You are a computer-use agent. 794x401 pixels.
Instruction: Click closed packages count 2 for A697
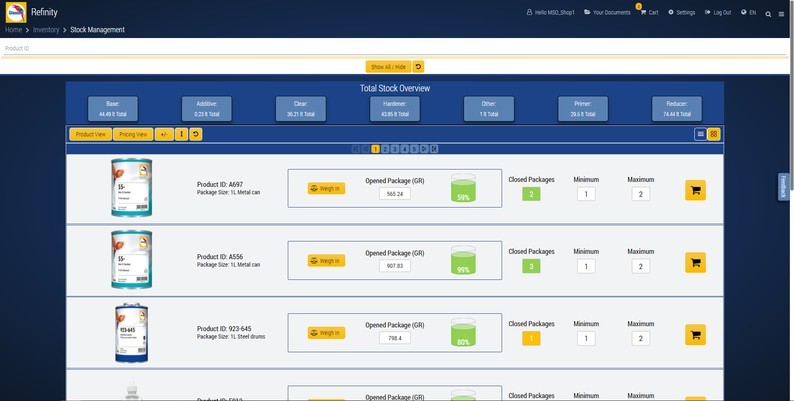(x=531, y=194)
